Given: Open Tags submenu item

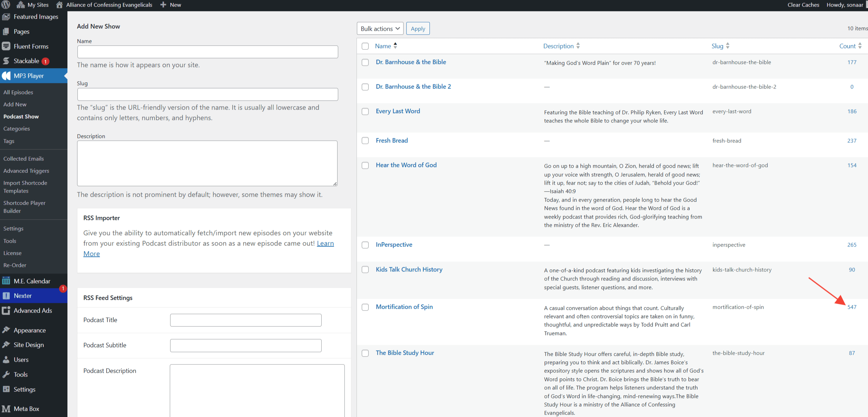Looking at the screenshot, I should tap(9, 141).
